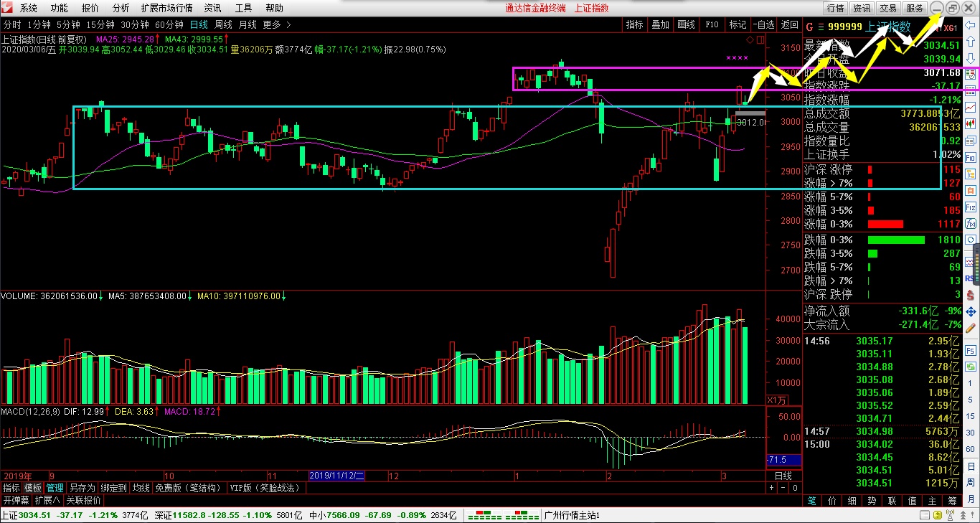Click the plus button at chart bottom right
The height and width of the screenshot is (523, 980).
772,487
